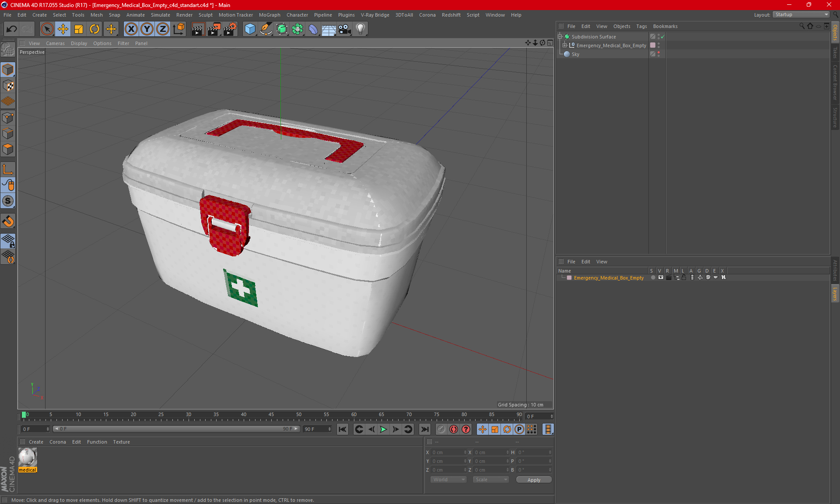840x504 pixels.
Task: Open viewport Filter menu
Action: point(123,43)
